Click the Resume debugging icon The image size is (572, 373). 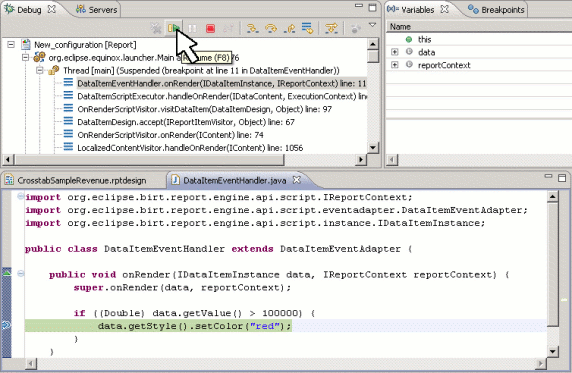pos(174,28)
